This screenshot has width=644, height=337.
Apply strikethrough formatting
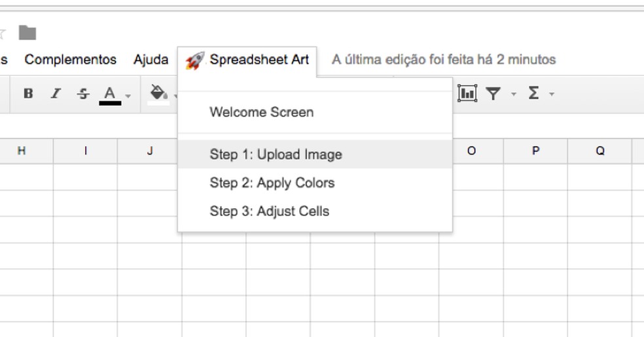click(82, 94)
